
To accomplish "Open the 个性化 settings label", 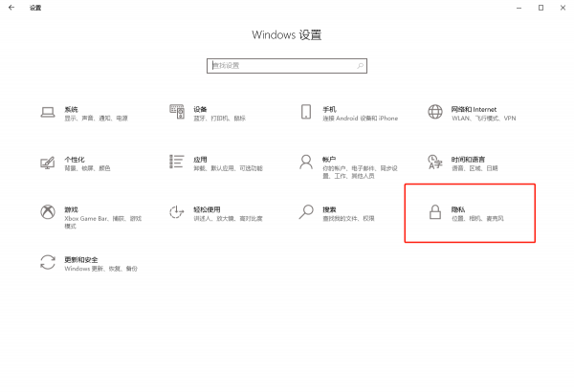I will (x=75, y=160).
